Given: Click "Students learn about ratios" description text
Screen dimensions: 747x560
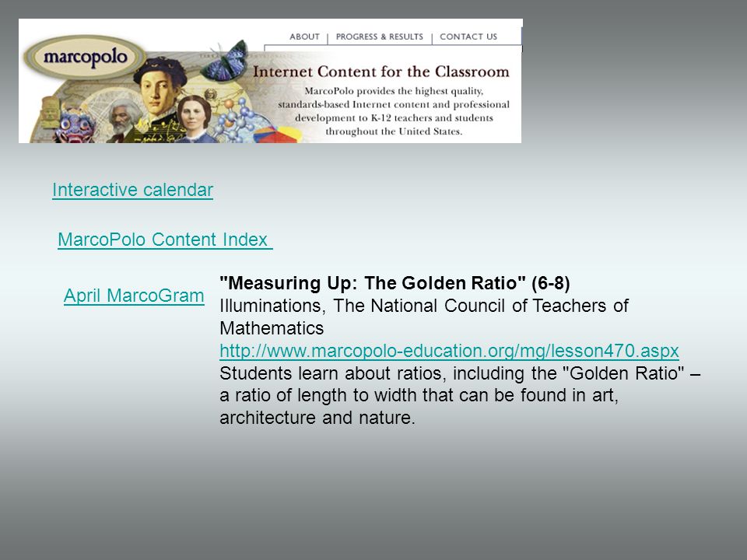Looking at the screenshot, I should pos(460,395).
